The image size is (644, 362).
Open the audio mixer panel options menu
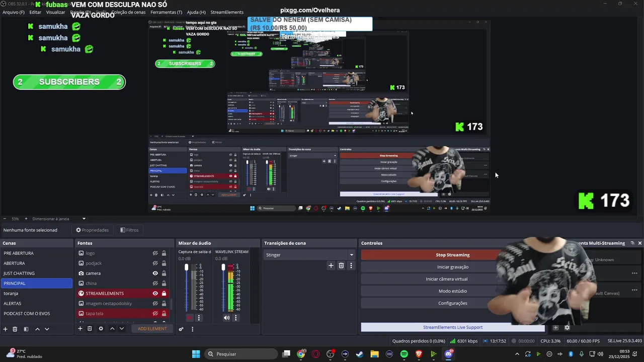tap(192, 329)
